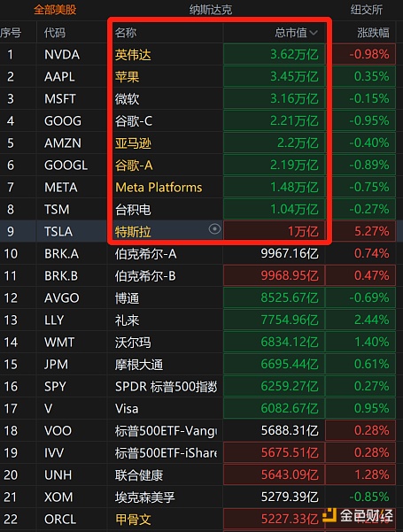
Task: Select the BRK.A ticker code
Action: point(61,254)
